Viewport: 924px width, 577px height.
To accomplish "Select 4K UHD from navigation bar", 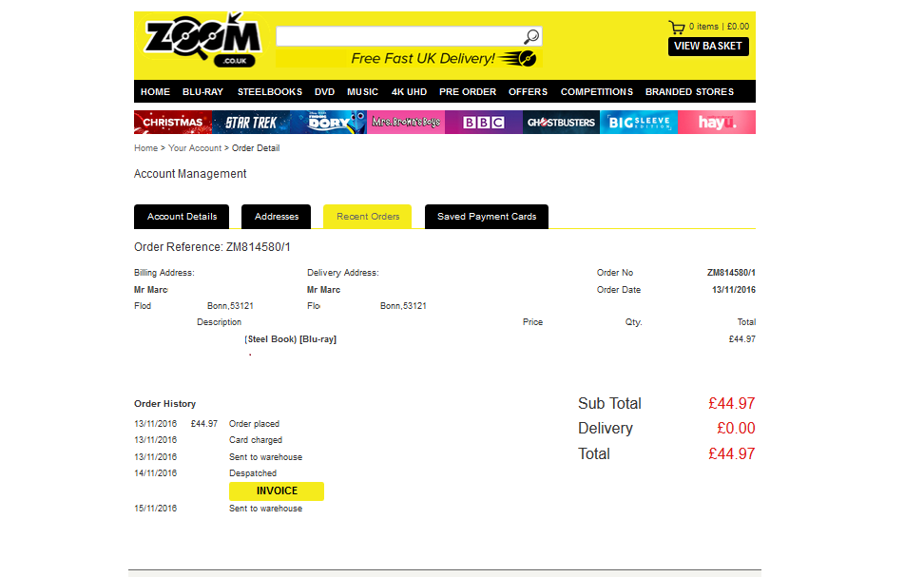I will coord(409,92).
